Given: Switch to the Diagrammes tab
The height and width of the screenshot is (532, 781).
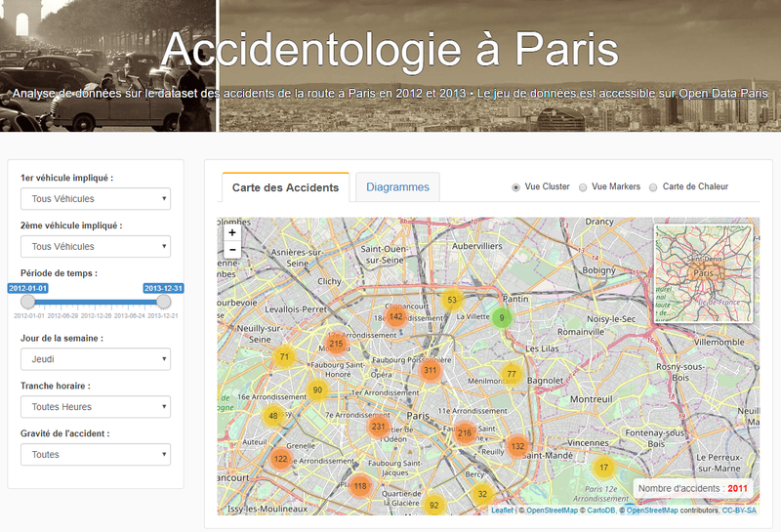Looking at the screenshot, I should [397, 186].
